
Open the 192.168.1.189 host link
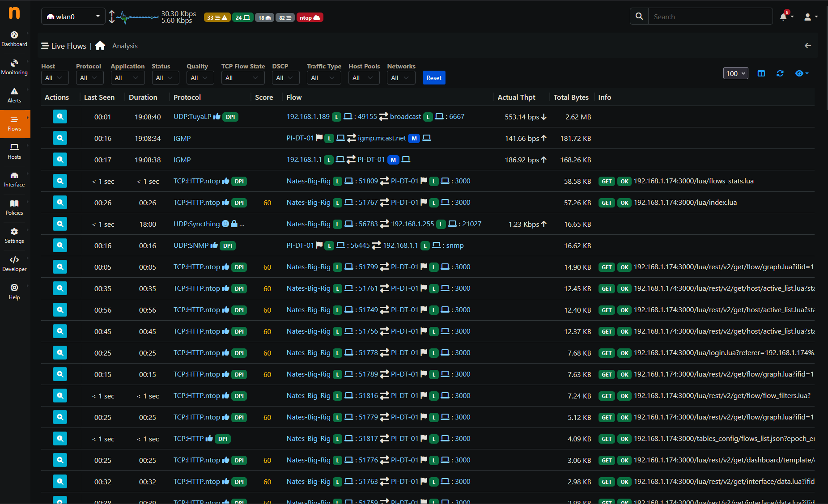pos(308,117)
